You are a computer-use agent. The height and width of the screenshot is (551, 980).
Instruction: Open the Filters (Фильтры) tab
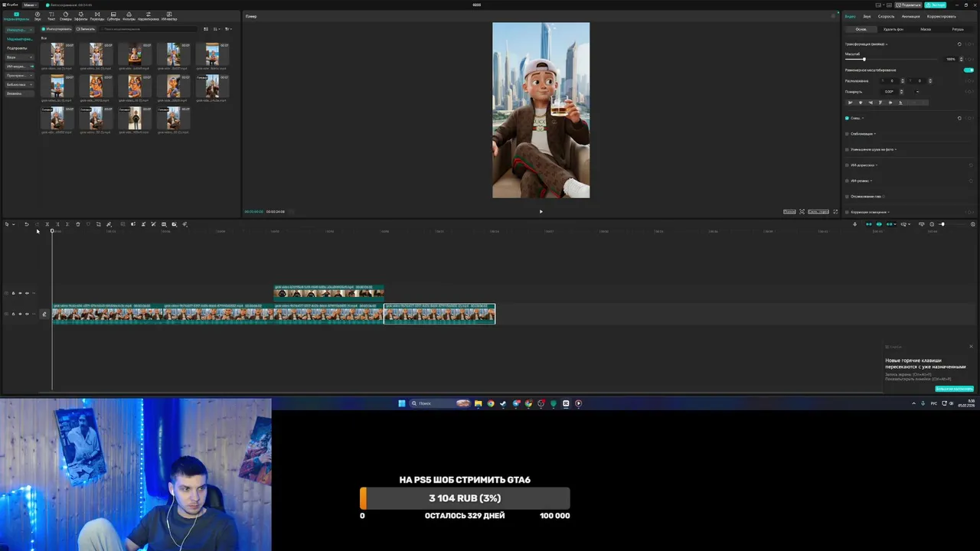tap(129, 16)
